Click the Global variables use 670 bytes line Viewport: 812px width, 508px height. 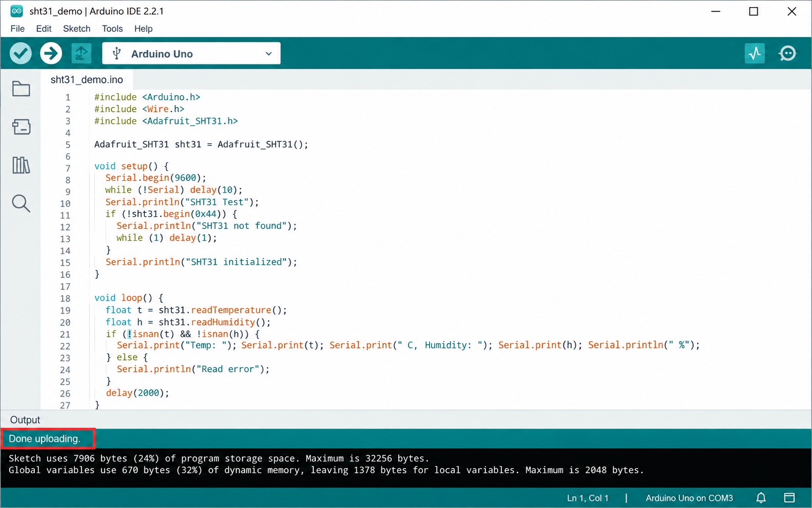pyautogui.click(x=326, y=470)
